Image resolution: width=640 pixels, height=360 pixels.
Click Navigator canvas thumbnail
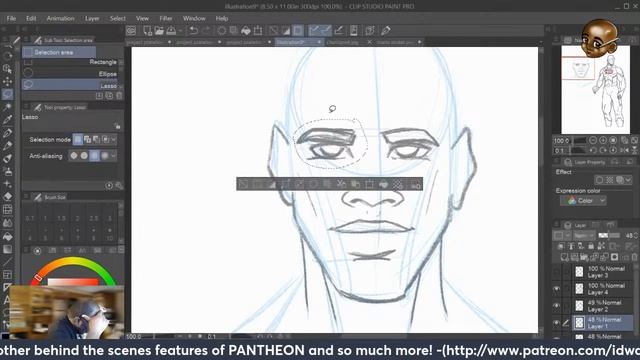596,89
